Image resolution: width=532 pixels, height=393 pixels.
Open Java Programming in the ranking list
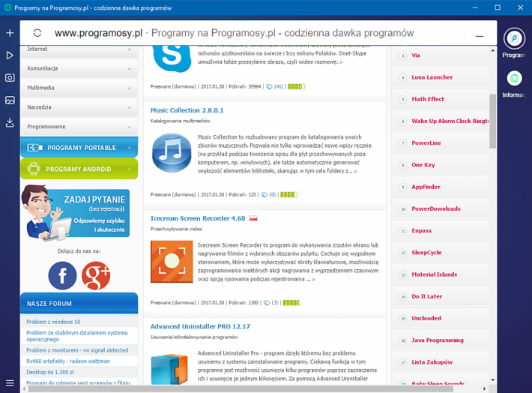click(438, 340)
